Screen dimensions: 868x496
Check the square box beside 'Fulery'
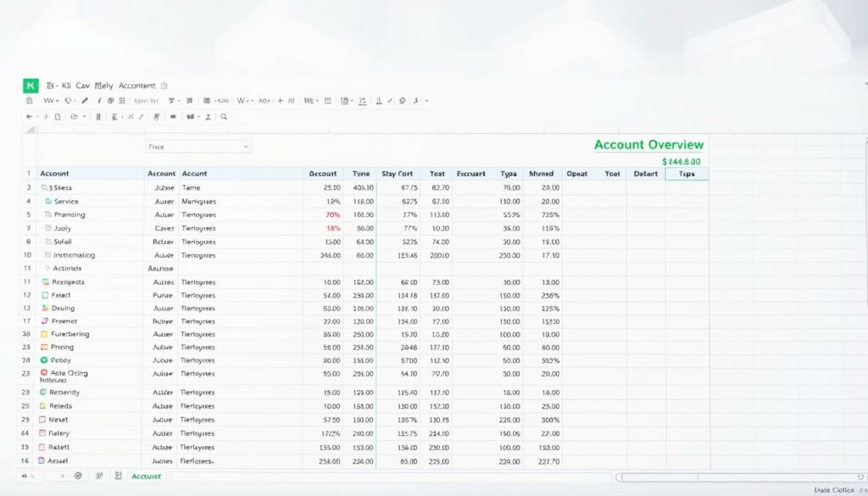42,433
